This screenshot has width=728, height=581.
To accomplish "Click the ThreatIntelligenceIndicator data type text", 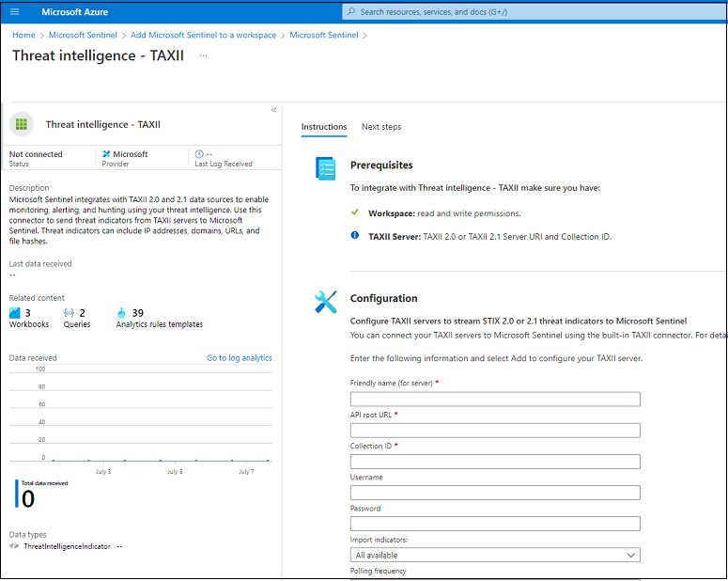I will 68,546.
